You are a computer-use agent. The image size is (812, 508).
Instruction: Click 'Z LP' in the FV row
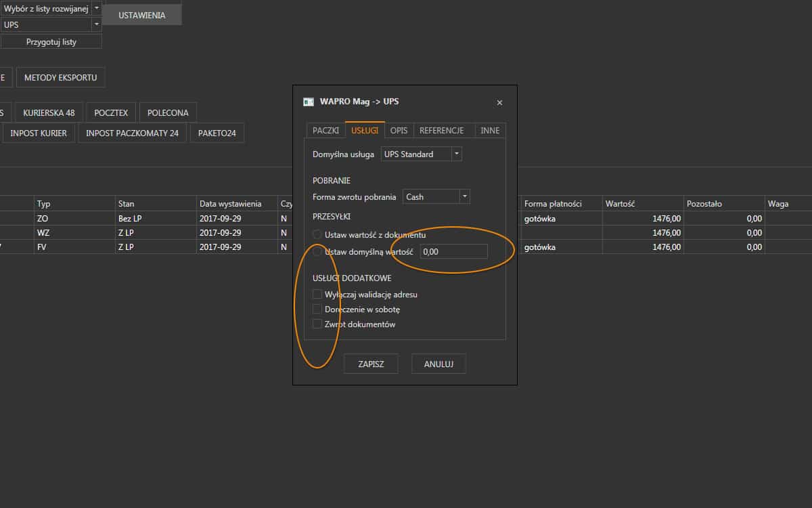click(x=156, y=247)
